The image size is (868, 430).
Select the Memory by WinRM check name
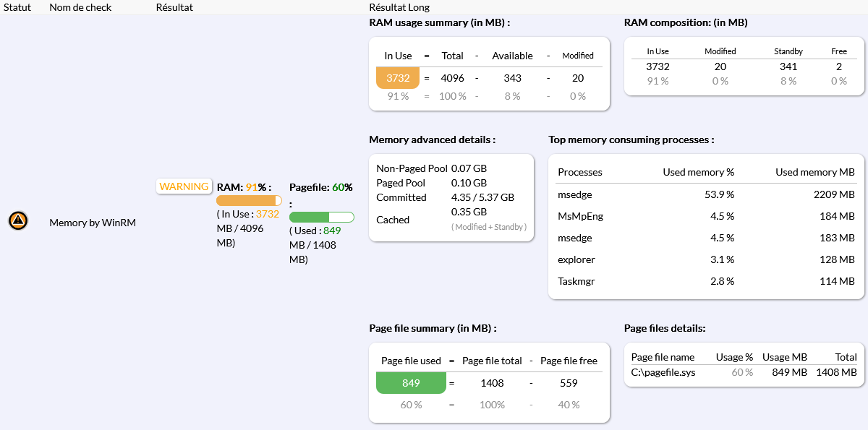[93, 223]
